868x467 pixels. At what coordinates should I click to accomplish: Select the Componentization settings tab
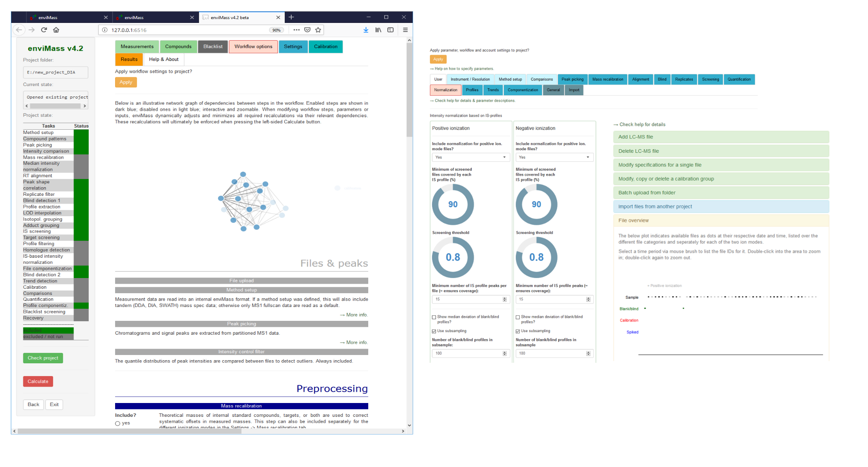[x=523, y=90]
